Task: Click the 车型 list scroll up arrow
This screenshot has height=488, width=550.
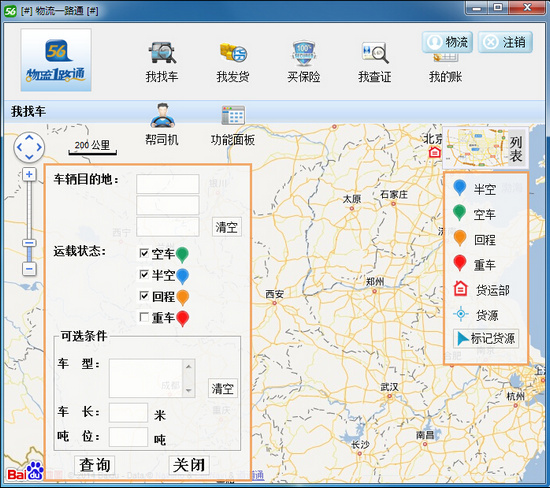Action: [x=189, y=367]
